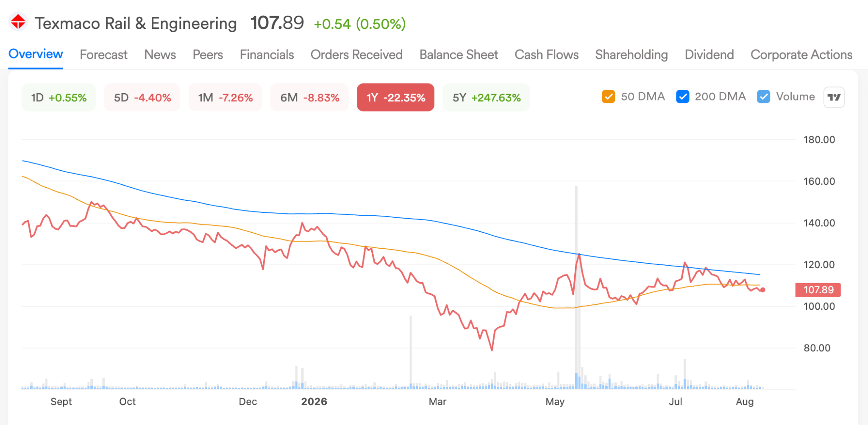Switch chart to 6M -8.83%
The width and height of the screenshot is (868, 425).
click(309, 97)
